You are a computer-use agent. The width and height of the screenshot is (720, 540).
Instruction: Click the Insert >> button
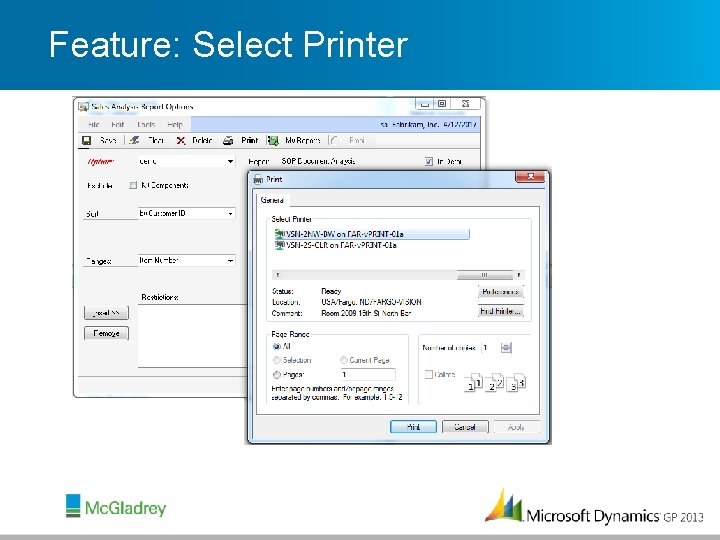(107, 313)
